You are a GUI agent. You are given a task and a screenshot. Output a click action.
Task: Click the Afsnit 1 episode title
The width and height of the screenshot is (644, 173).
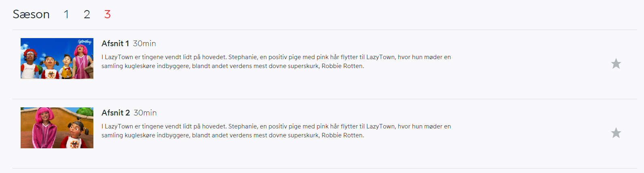(x=115, y=43)
